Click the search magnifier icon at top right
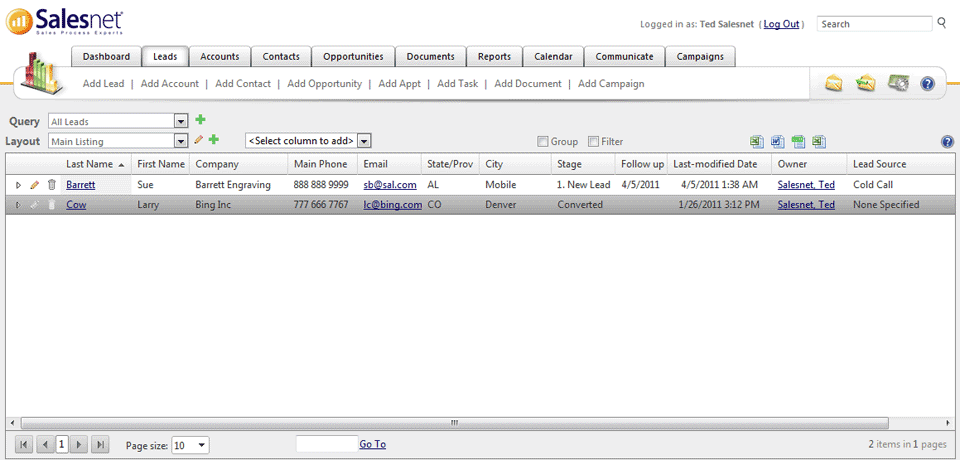Screen dimensions: 960x460 click(x=941, y=23)
